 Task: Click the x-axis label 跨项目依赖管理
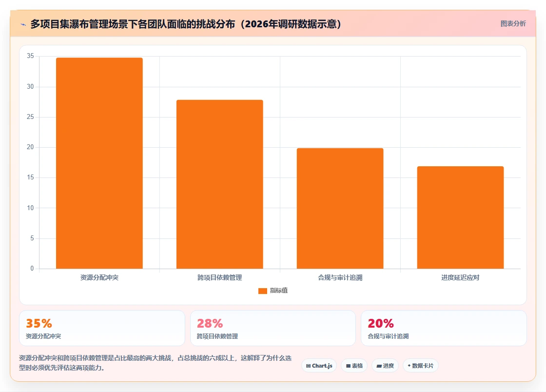click(220, 277)
